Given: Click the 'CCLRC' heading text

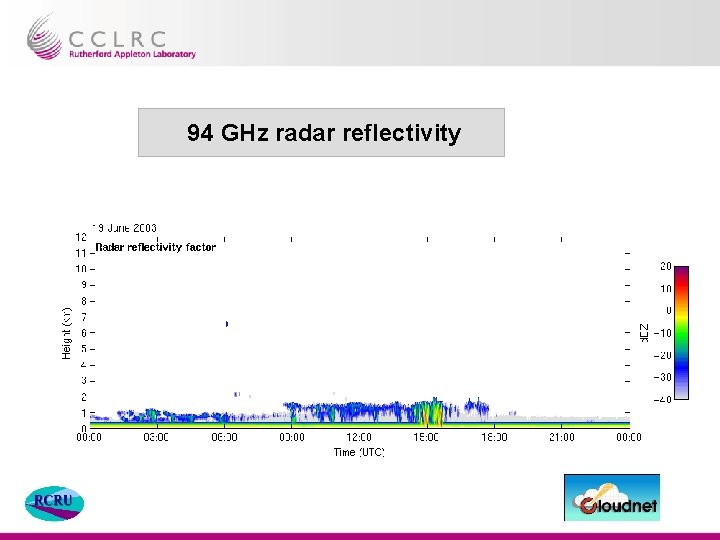Looking at the screenshot, I should [118, 39].
